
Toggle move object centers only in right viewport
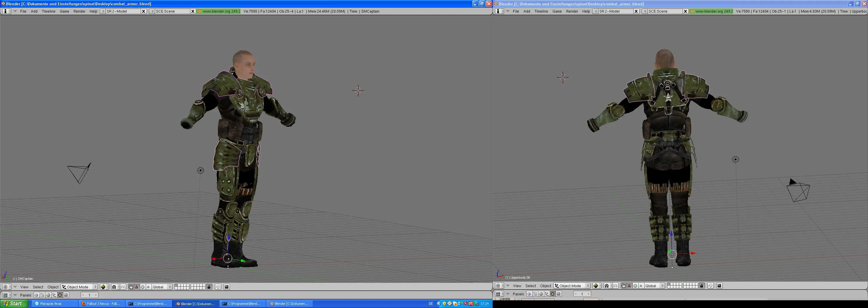coord(615,286)
